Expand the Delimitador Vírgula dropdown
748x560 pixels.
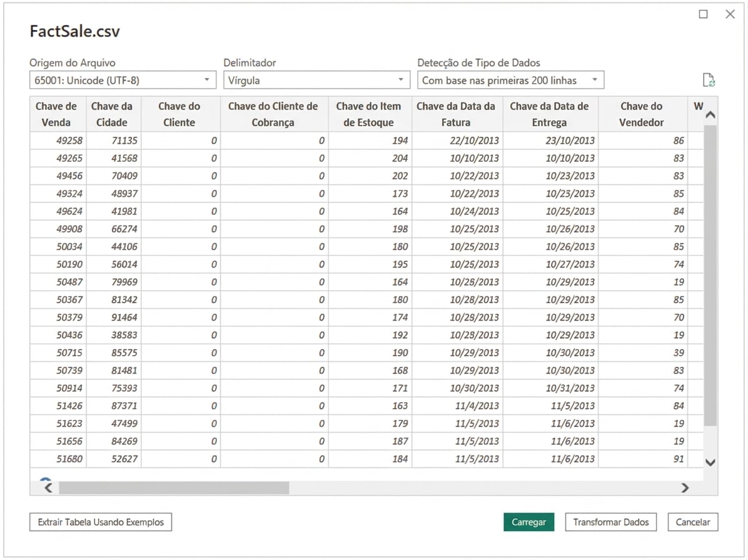pos(316,80)
